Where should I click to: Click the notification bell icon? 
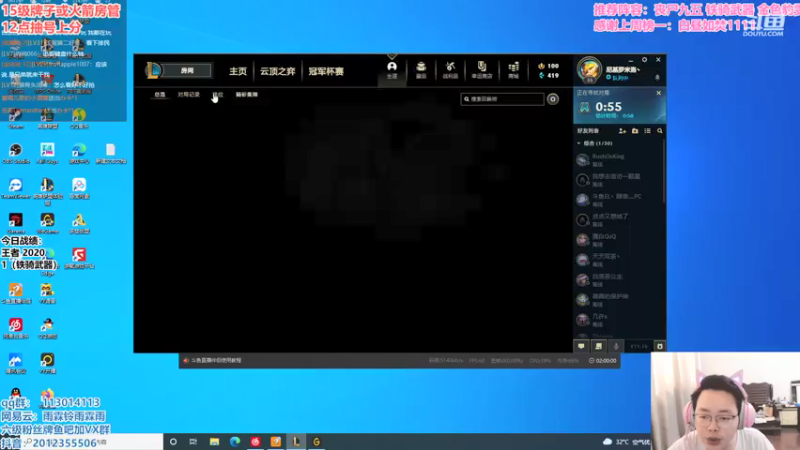pos(657,78)
